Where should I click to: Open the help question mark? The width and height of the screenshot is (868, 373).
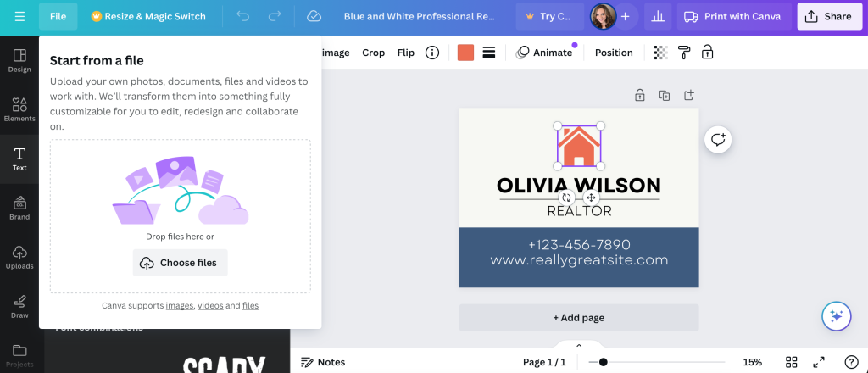click(851, 362)
